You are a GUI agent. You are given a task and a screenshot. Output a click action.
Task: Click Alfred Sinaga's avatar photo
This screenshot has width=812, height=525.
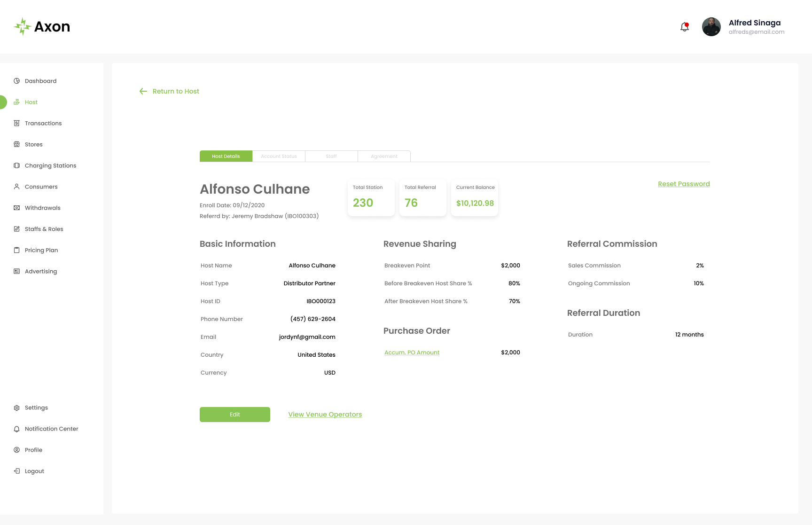click(x=711, y=27)
